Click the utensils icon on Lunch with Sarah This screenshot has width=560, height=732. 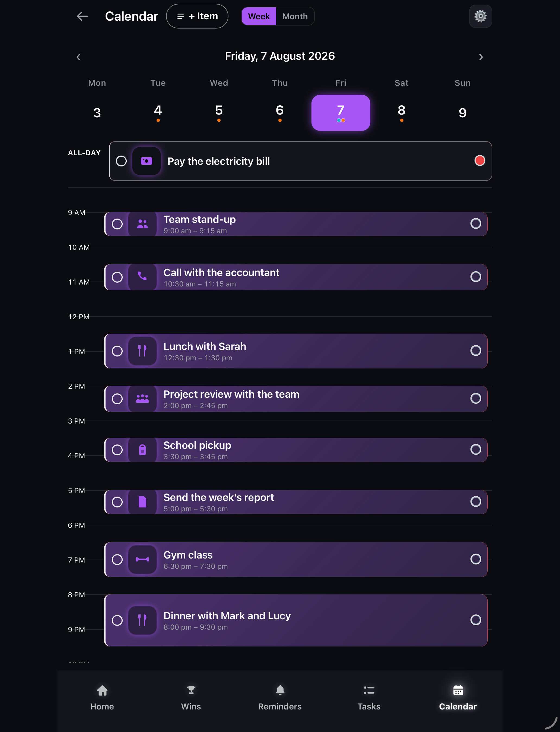click(x=142, y=351)
